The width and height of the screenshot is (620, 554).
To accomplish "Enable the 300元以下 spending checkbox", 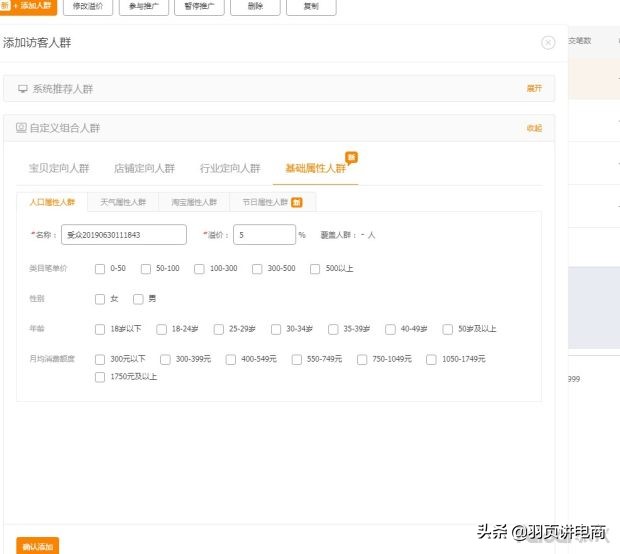I will (x=100, y=359).
